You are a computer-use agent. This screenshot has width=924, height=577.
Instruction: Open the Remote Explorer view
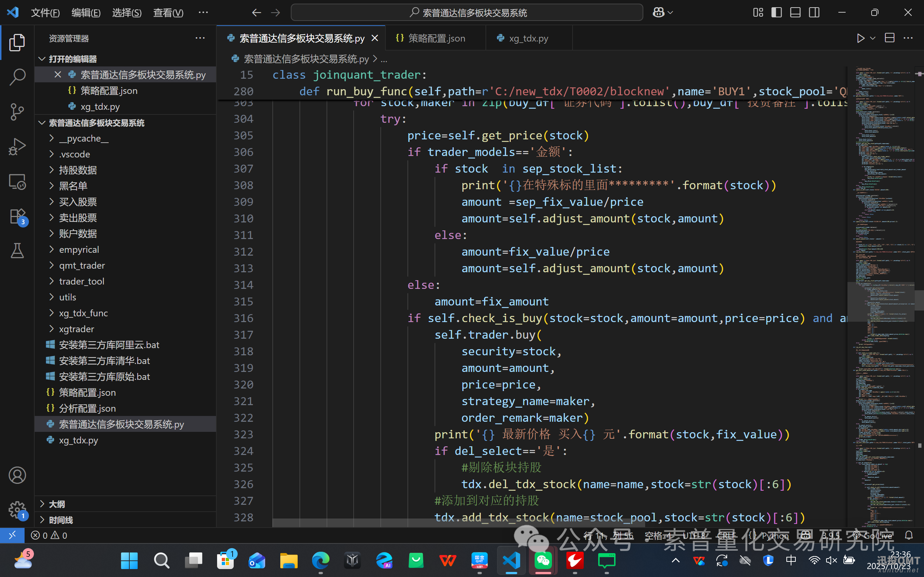tap(17, 182)
